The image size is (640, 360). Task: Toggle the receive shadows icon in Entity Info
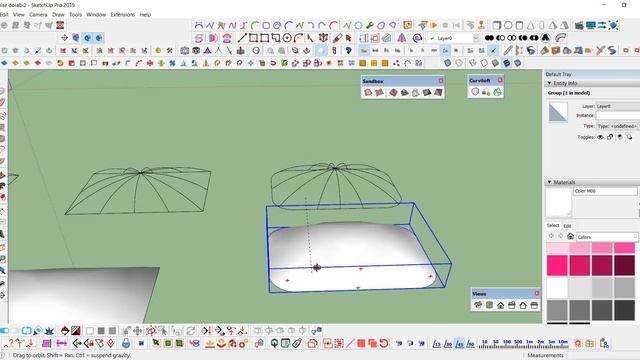[620, 137]
